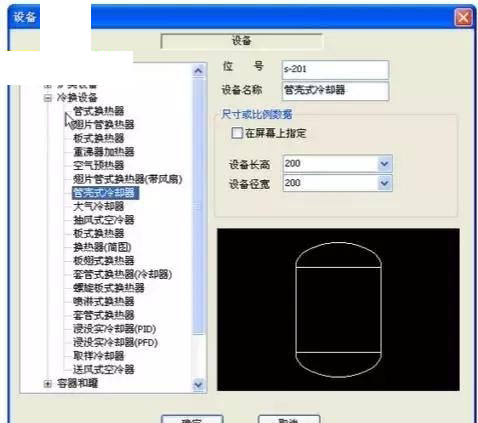Screen dimensions: 478x423
Task: Click the tree's vertical scrollbar thumb
Action: [x=198, y=206]
